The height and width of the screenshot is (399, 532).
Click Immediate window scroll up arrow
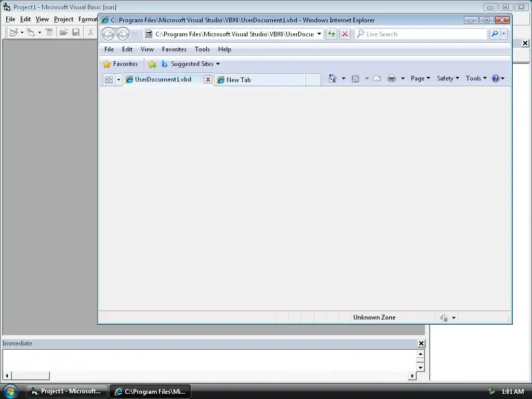420,354
